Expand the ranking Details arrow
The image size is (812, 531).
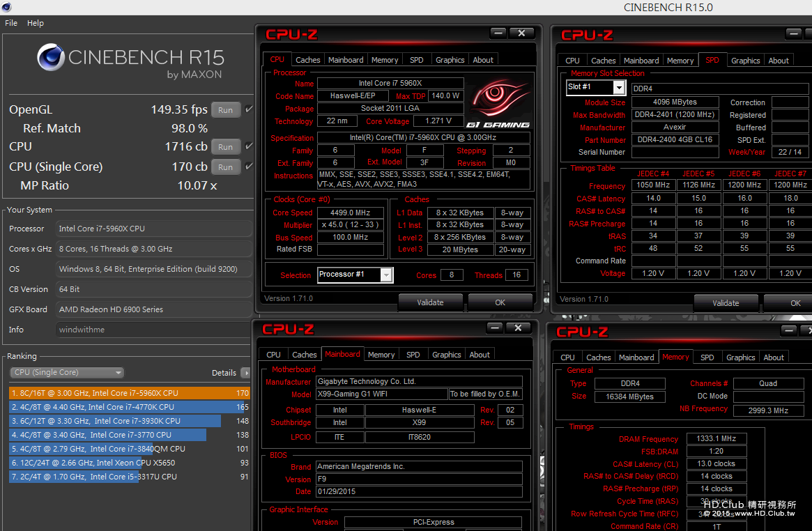pos(245,373)
